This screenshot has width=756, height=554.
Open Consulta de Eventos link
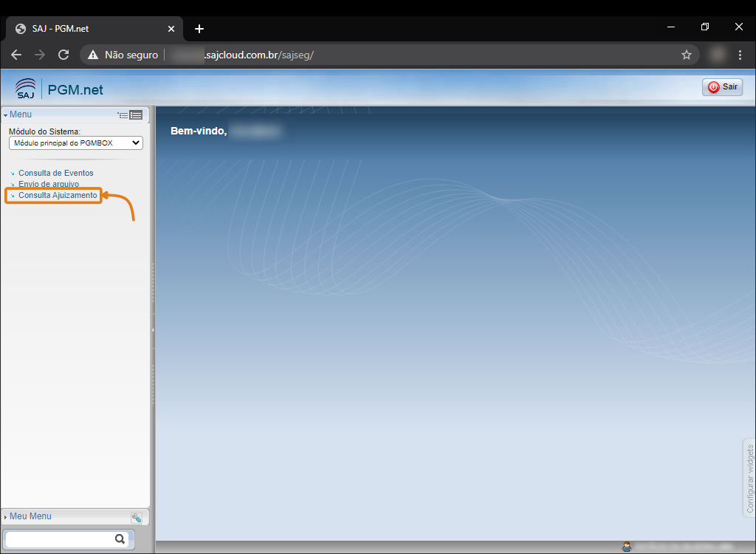point(55,173)
